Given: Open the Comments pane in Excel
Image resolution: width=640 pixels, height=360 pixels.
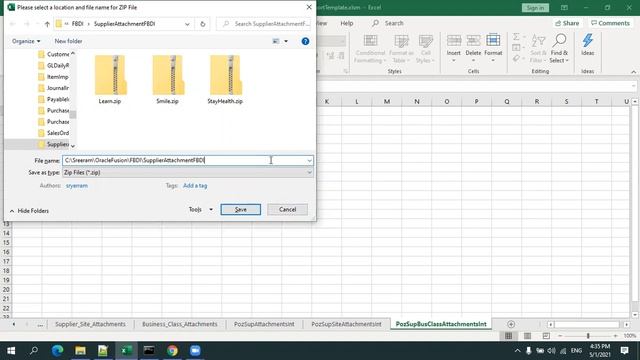Looking at the screenshot, I should [x=611, y=23].
